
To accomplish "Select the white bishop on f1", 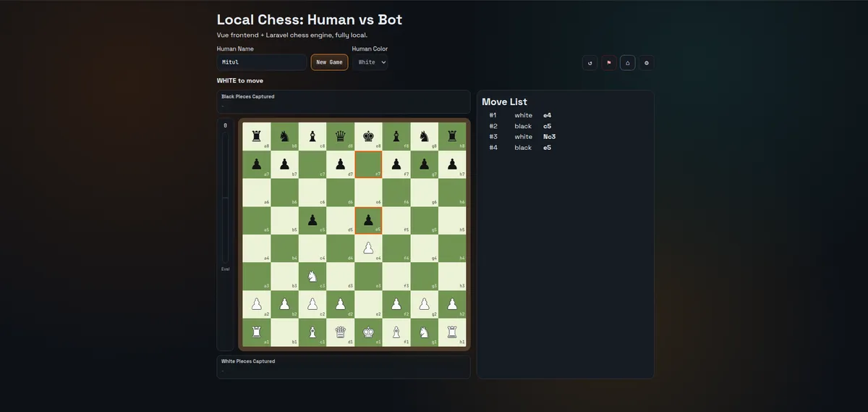I will point(396,332).
